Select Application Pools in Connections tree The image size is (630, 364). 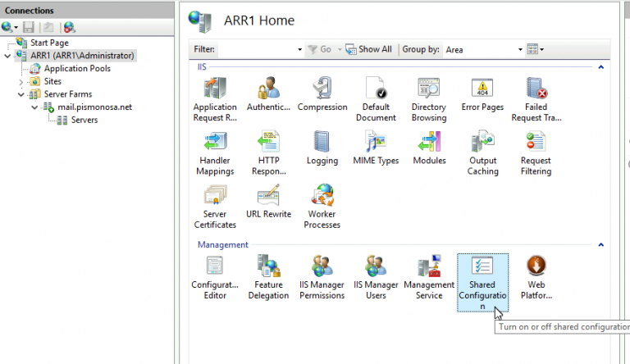[76, 69]
